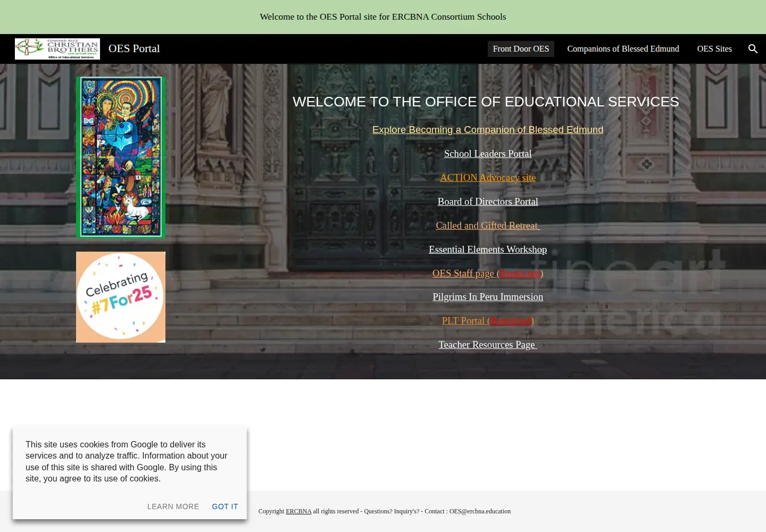Open the PLT Portal restricted link
Viewport: 766px width, 532px height.
[488, 321]
